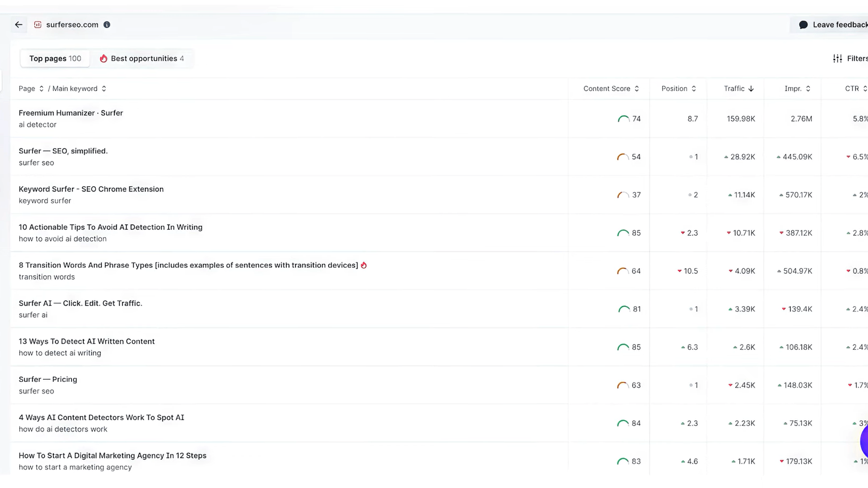Sort by the Main keyword column header
The width and height of the screenshot is (868, 488).
click(x=79, y=89)
